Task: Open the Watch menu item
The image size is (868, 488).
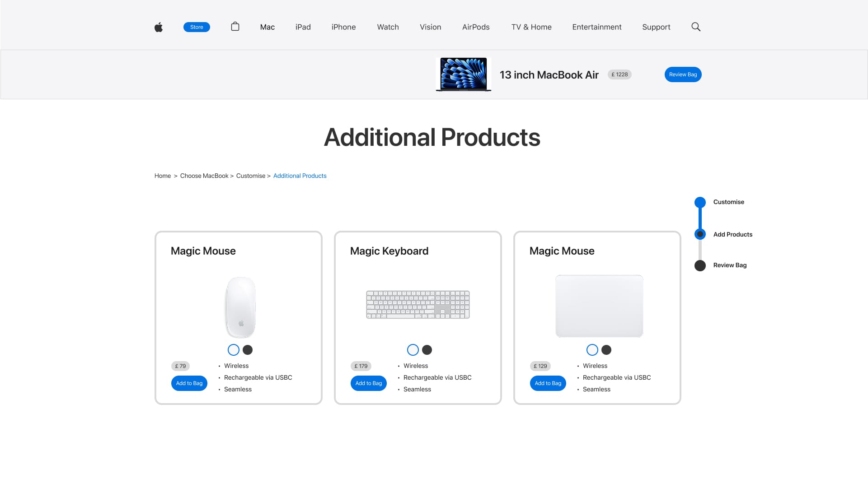Action: tap(388, 27)
